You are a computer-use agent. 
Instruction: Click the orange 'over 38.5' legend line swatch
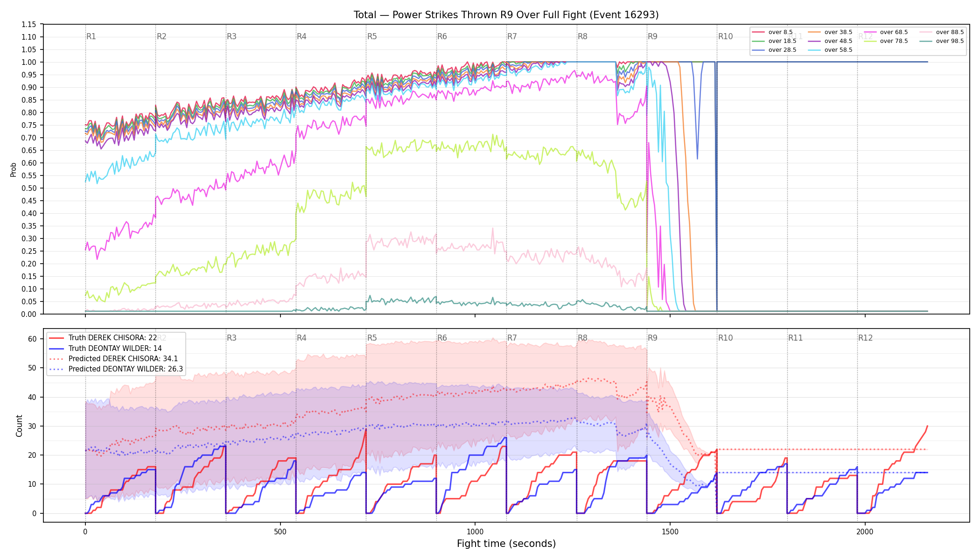tap(814, 32)
